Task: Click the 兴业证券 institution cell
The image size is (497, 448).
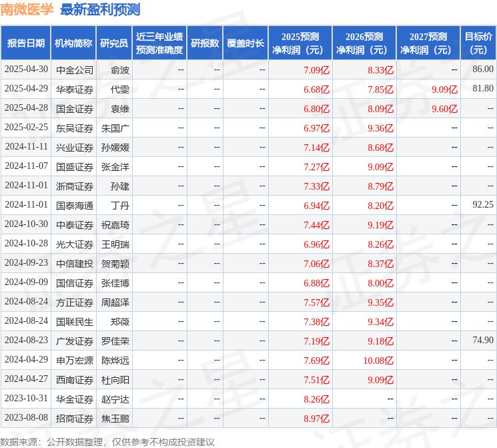Action: tap(75, 147)
